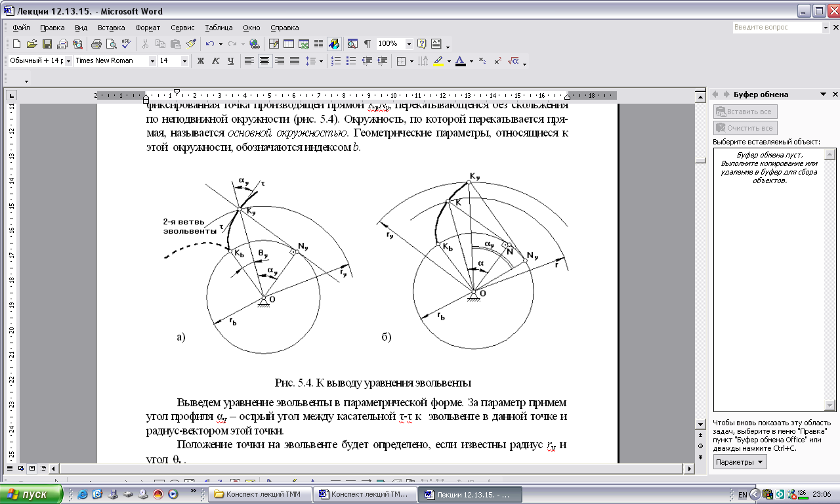Open the Times New Roman font dropdown

[x=152, y=61]
